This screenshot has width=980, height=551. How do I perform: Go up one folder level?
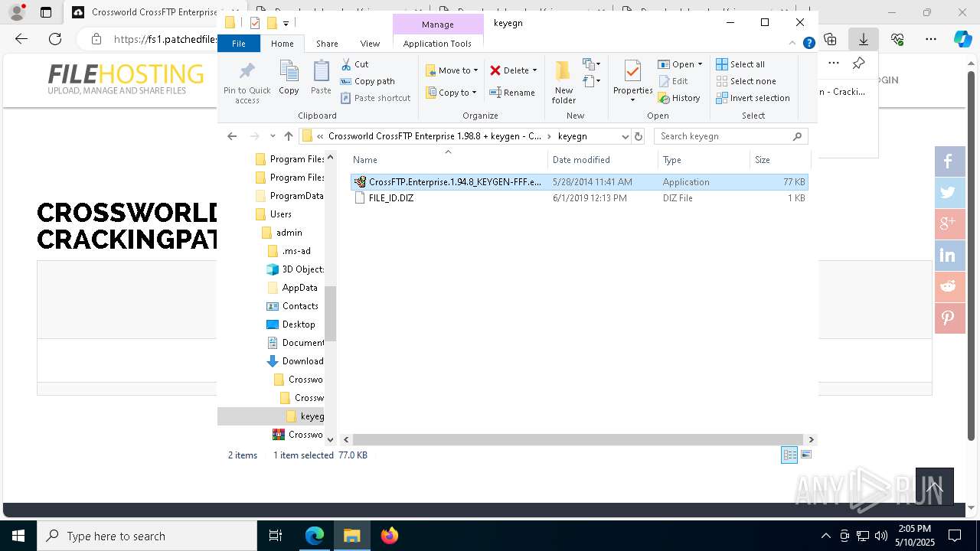(288, 136)
